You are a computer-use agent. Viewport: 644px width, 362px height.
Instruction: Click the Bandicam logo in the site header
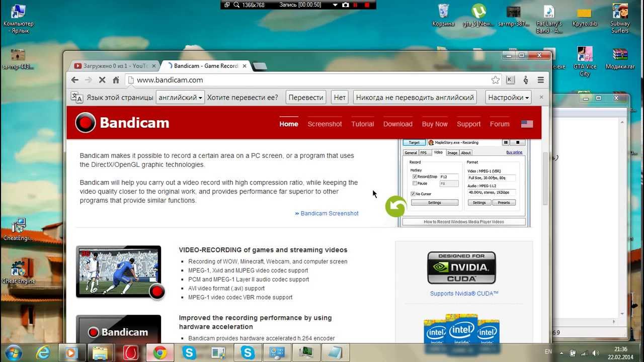[x=122, y=123]
